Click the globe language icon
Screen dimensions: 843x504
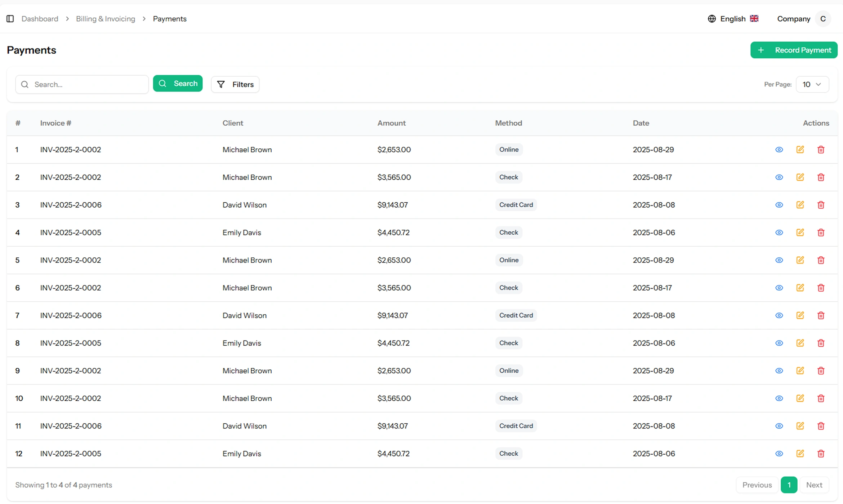pos(712,19)
